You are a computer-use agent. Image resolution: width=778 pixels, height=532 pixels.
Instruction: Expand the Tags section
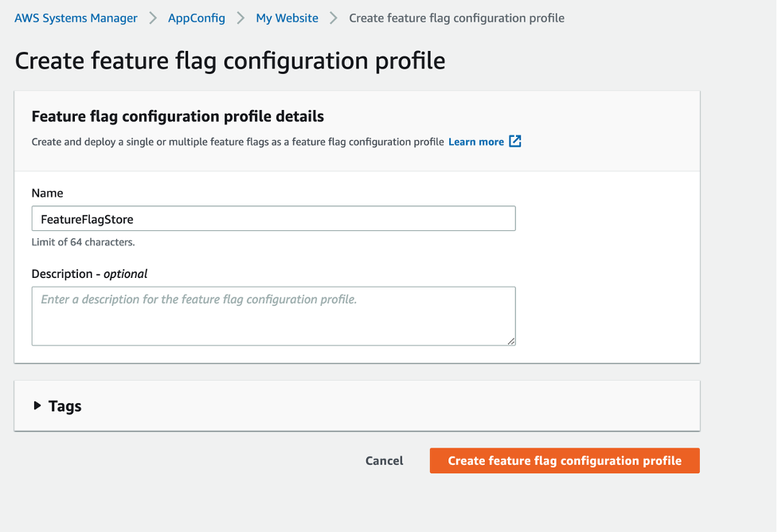click(66, 405)
